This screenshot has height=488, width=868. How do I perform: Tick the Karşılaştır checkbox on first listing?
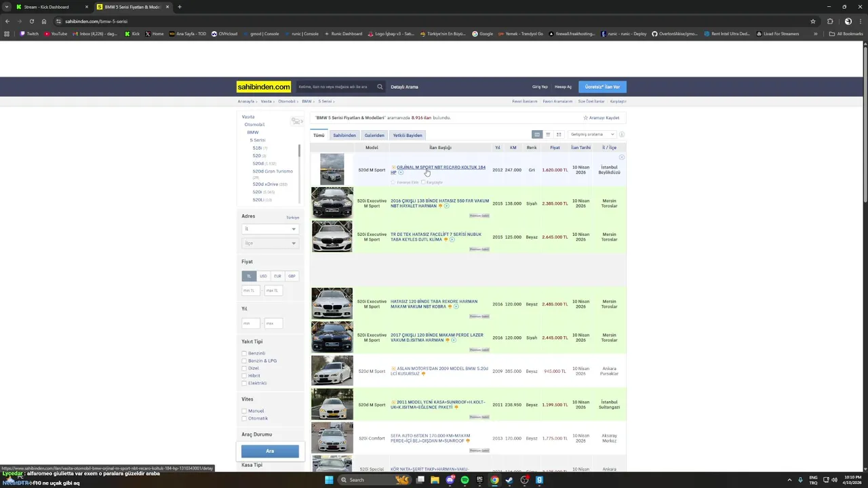coord(423,182)
